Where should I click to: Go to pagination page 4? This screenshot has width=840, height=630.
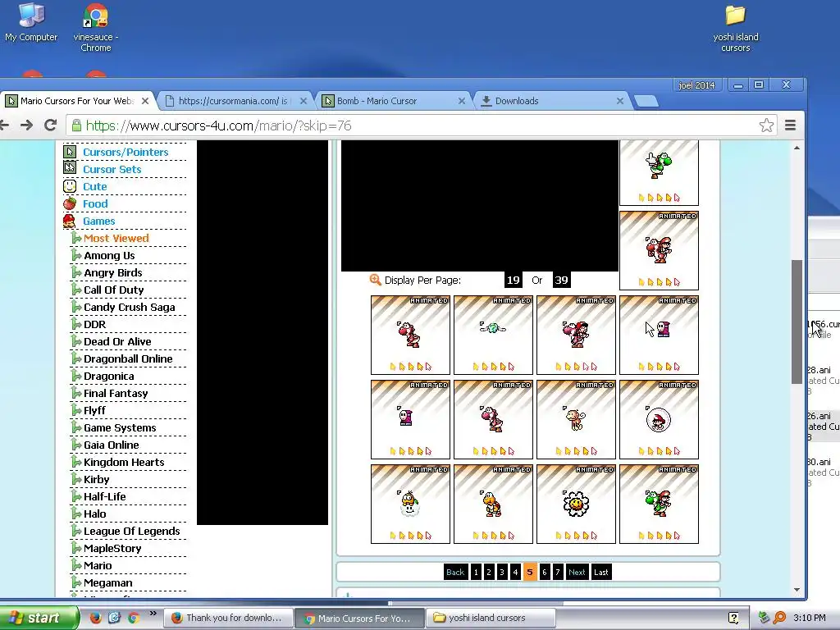pos(515,572)
